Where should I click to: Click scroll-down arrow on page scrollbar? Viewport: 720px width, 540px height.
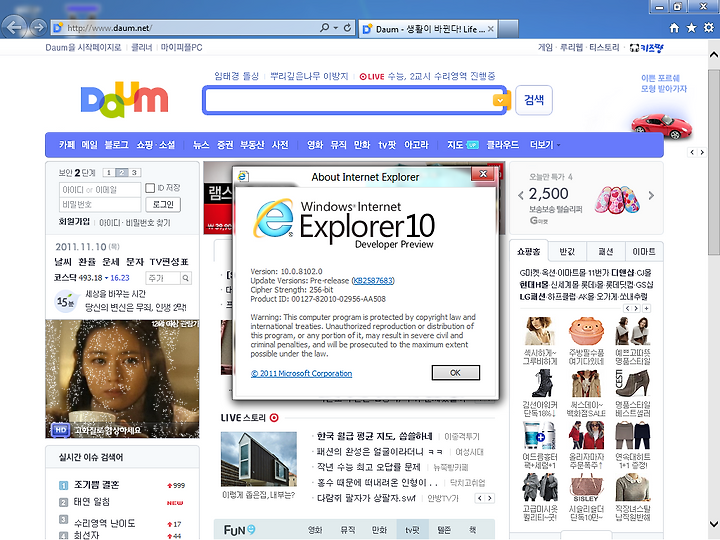[714, 524]
